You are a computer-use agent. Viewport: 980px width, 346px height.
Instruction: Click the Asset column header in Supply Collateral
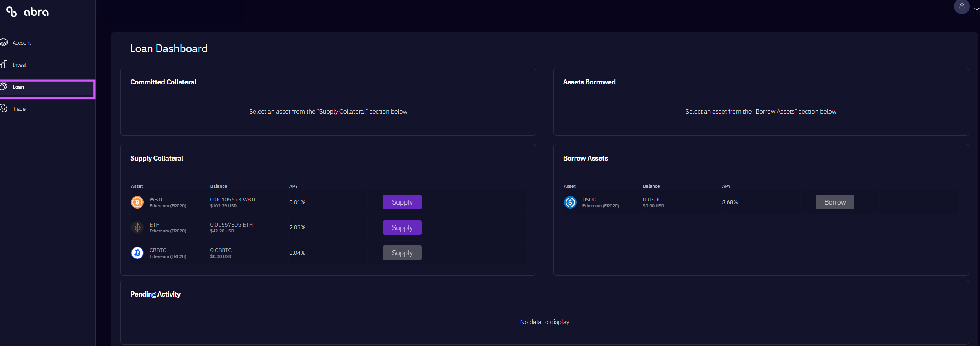coord(137,186)
